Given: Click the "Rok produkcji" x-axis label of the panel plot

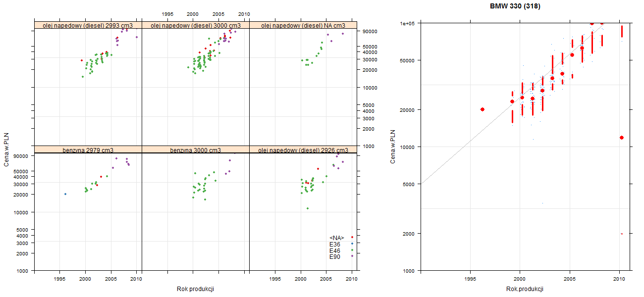Looking at the screenshot, I should pyautogui.click(x=195, y=289).
